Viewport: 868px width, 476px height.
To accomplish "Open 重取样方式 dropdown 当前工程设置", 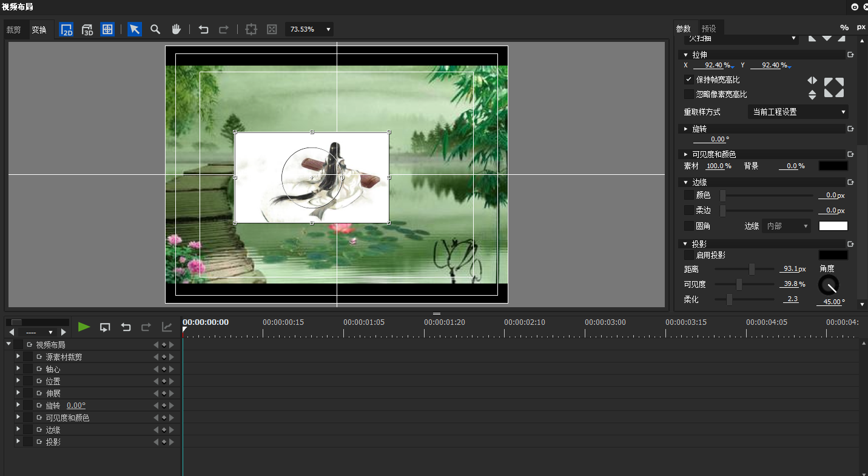I will tap(798, 112).
